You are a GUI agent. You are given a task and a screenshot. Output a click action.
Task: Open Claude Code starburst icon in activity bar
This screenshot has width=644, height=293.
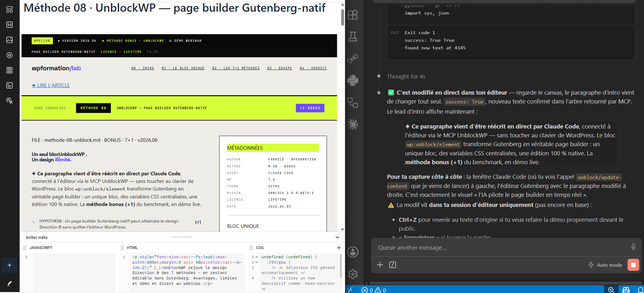(x=353, y=124)
